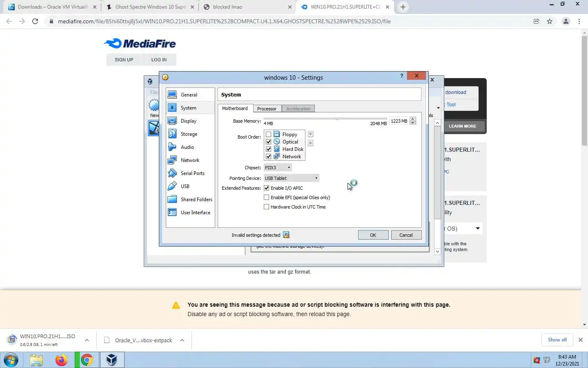Uncheck Optical in boot order
Image resolution: width=588 pixels, height=368 pixels.
(268, 141)
